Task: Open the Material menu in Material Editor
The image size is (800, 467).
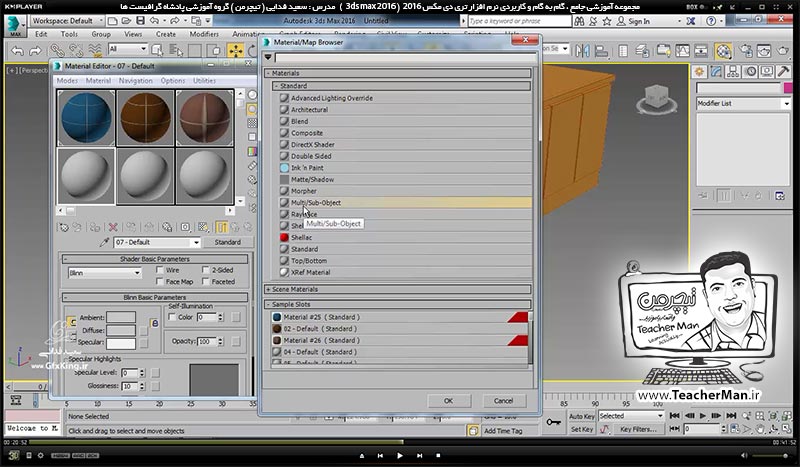Action: click(98, 81)
